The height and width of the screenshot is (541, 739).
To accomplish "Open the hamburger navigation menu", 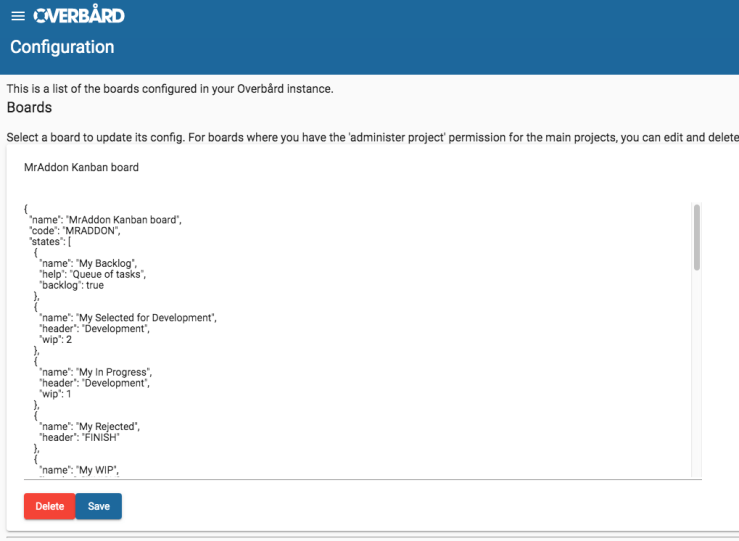I will (x=17, y=16).
